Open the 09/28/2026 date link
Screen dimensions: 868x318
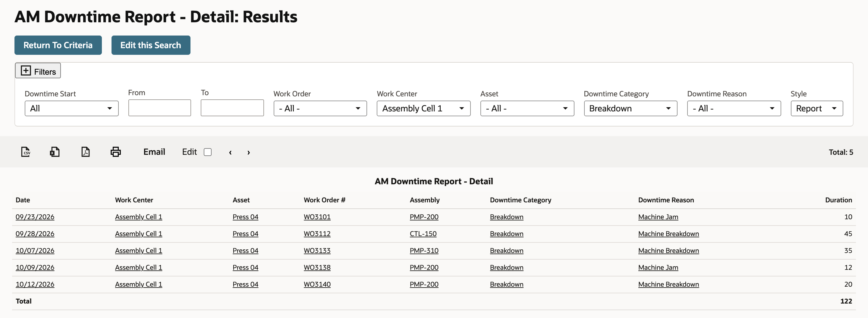pyautogui.click(x=35, y=234)
